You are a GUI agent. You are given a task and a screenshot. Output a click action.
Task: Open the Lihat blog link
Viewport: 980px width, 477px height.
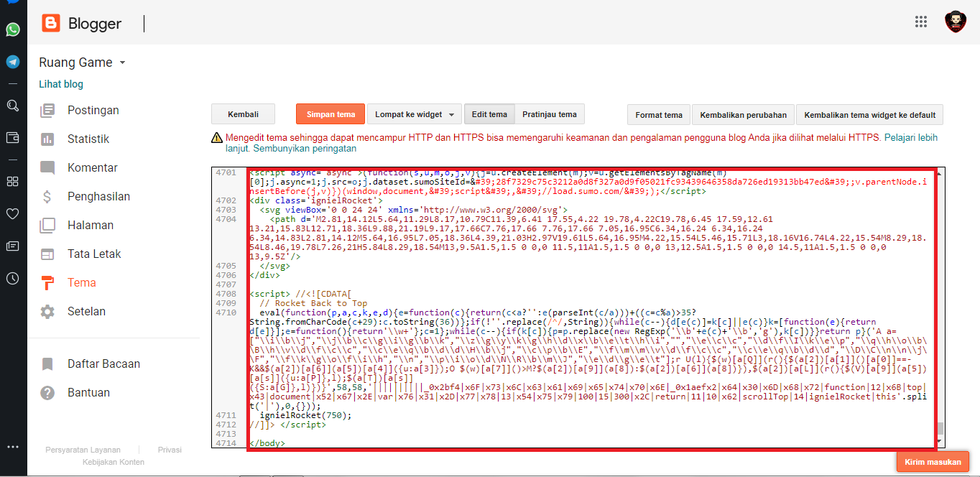click(x=61, y=84)
